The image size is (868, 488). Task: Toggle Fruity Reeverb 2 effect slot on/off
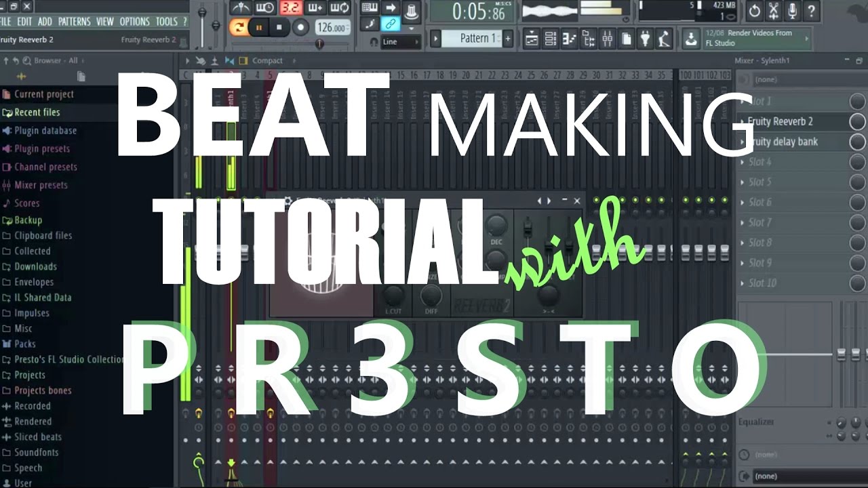pos(857,121)
